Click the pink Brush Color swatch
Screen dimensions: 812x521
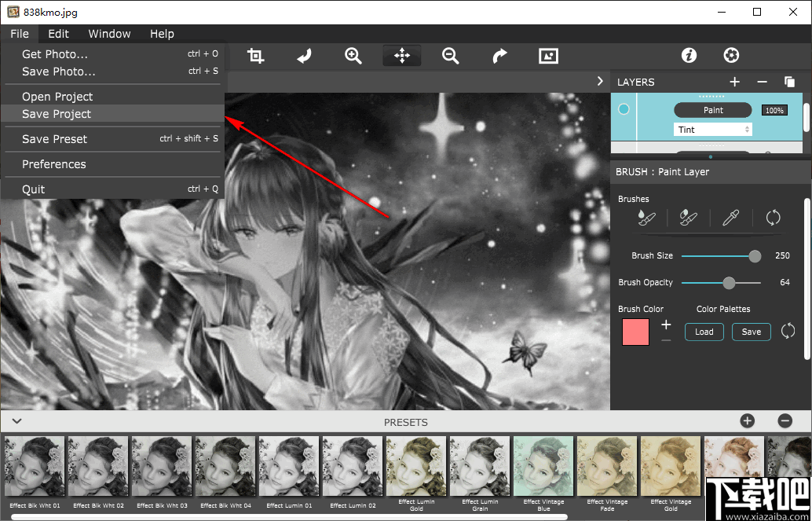point(635,332)
